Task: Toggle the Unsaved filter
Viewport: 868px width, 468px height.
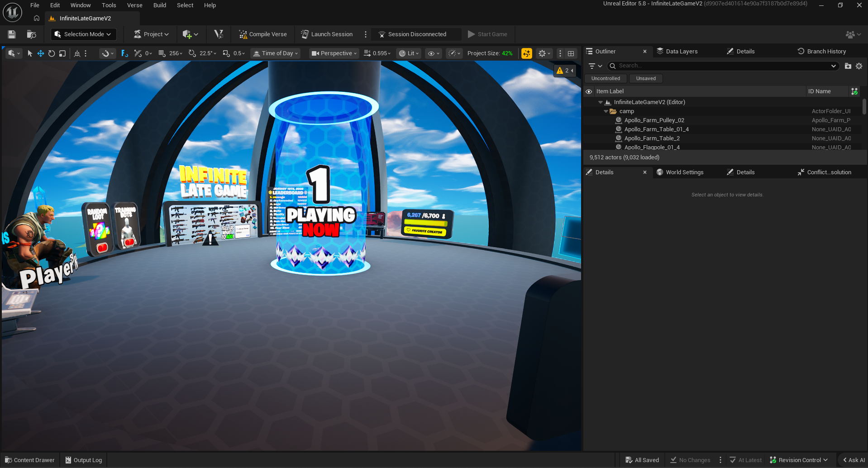Action: (x=646, y=79)
